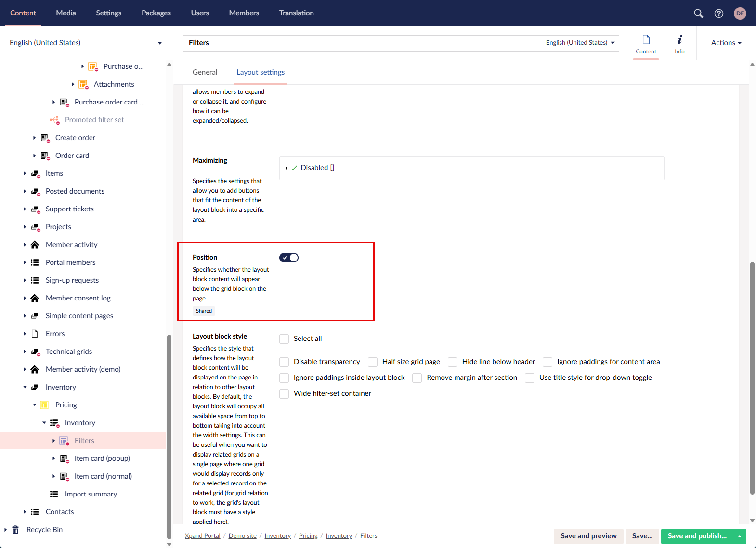Enable Wide filter-set container checkbox
This screenshot has height=548, width=756.
click(284, 394)
